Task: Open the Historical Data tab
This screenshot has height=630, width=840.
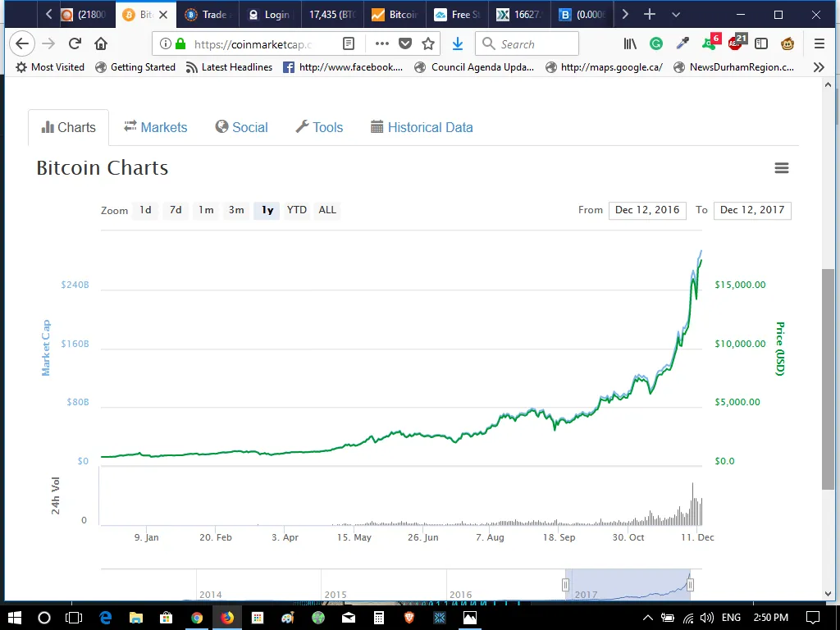Action: point(422,127)
